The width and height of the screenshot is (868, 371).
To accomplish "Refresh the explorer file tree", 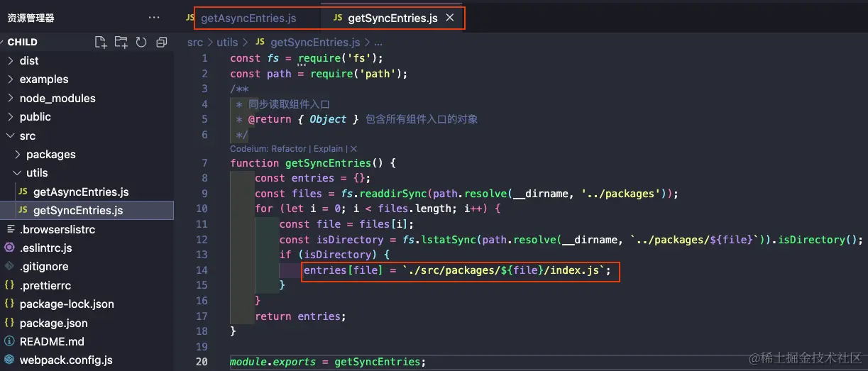I will (x=141, y=42).
